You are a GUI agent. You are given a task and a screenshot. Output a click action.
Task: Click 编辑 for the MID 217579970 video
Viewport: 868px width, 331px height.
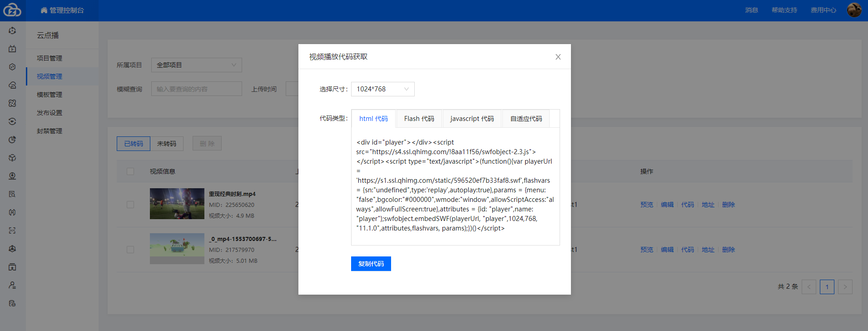tap(667, 250)
